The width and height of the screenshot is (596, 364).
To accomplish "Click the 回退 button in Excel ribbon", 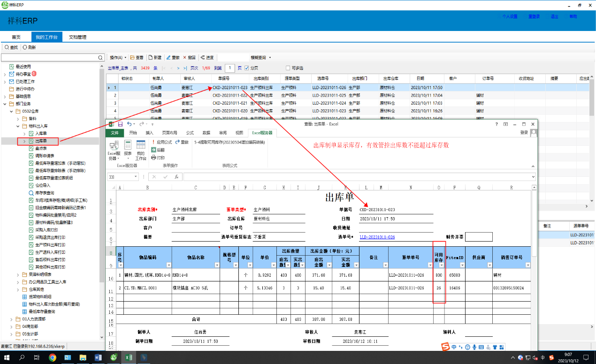I will tap(157, 150).
